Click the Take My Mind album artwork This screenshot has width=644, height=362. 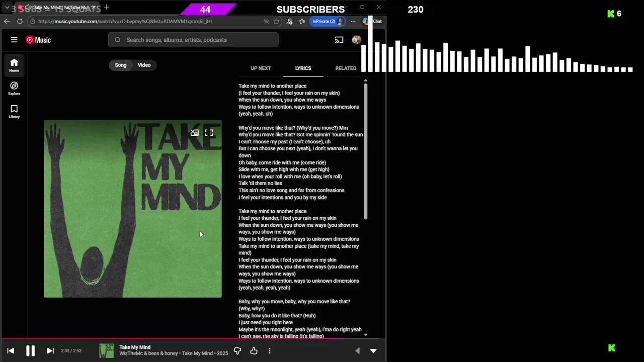pos(133,209)
